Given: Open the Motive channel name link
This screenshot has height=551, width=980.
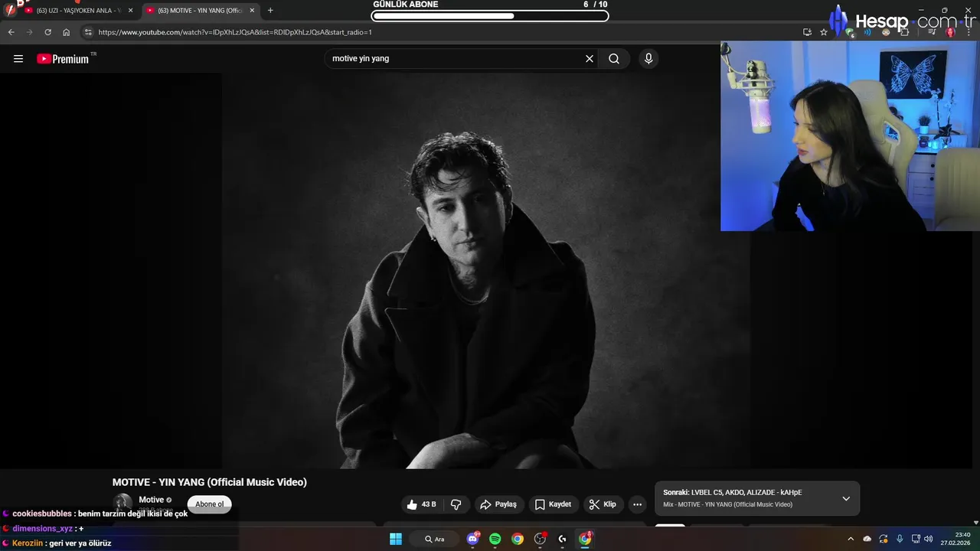Looking at the screenshot, I should [x=152, y=500].
